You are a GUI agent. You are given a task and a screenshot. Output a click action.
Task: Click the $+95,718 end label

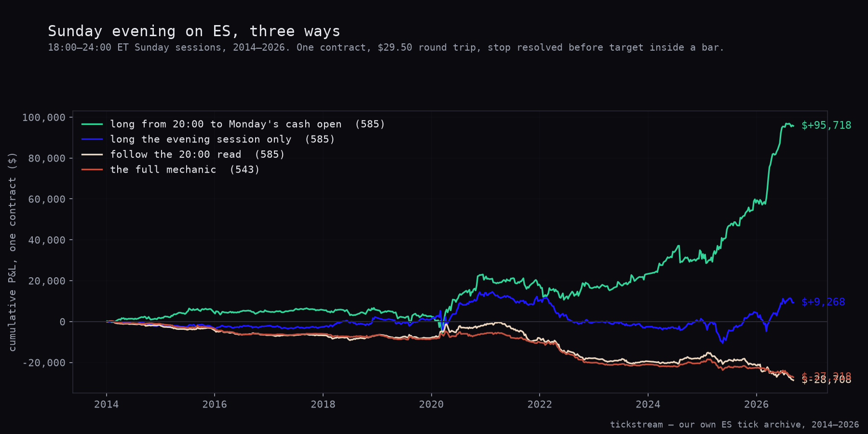tap(826, 125)
